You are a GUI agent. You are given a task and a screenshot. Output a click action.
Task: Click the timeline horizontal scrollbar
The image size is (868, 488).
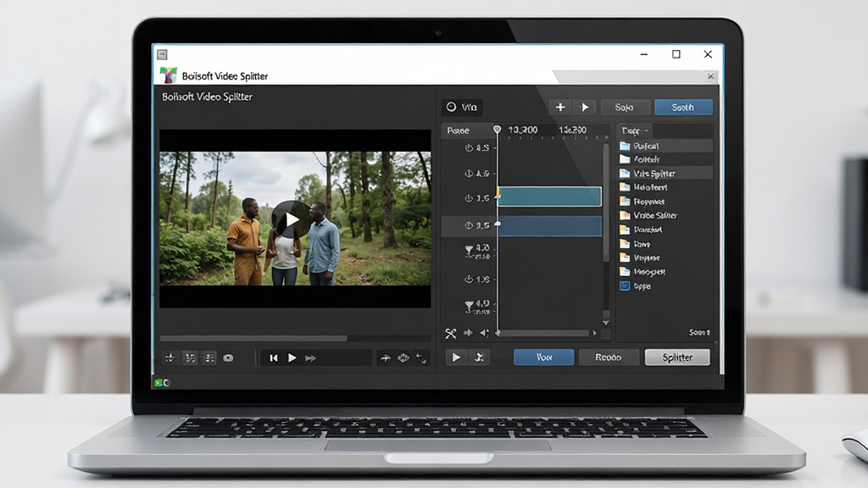point(544,333)
